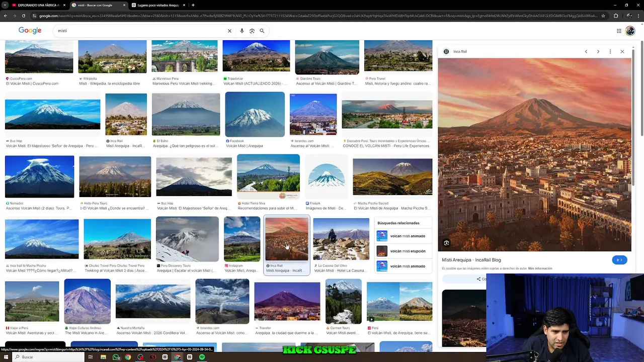Search inside image with Lens overlay icon
Viewport: 644px width, 362px height.
(446, 243)
